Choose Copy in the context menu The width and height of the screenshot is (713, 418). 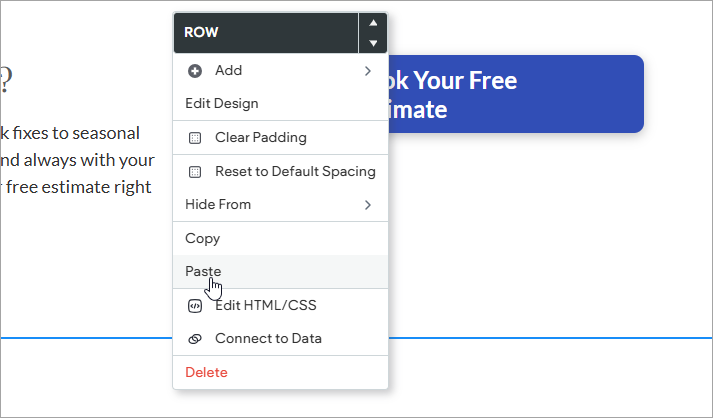pyautogui.click(x=202, y=239)
